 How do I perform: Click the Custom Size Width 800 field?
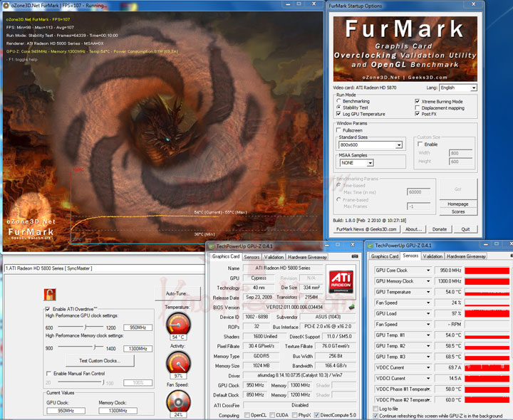tap(461, 153)
